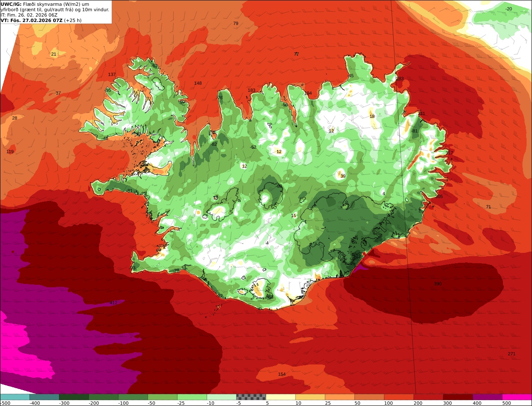This screenshot has width=532, height=406.
Task: Click the value '63' in the northern Westfjords
Action: [x=155, y=66]
